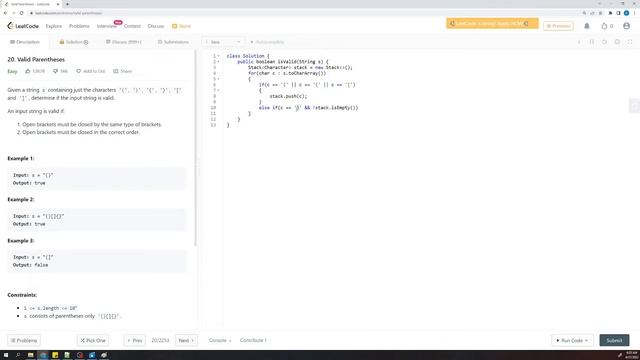This screenshot has height=360, width=640.
Task: Click the panel resize handle between description and editor
Action: click(x=199, y=167)
